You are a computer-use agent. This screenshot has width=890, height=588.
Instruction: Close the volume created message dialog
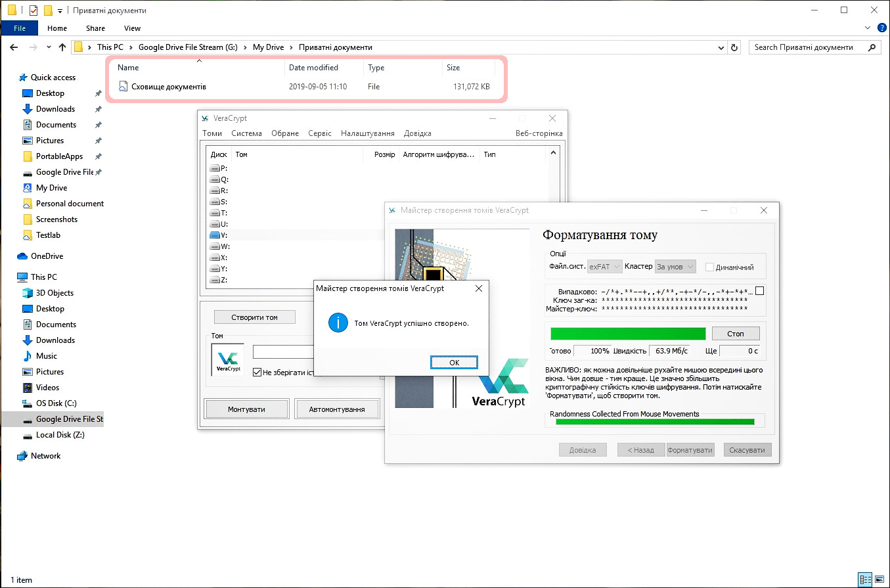(478, 288)
